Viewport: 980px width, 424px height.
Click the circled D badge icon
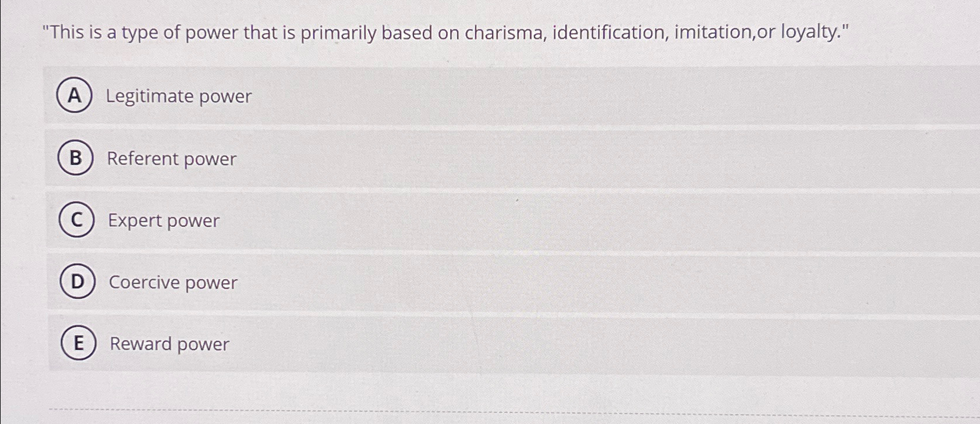pos(77,282)
